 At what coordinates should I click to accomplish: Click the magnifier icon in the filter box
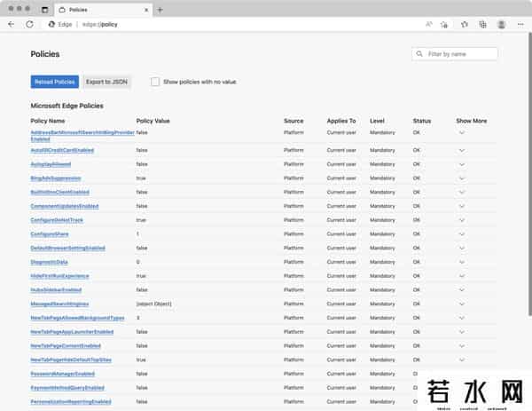419,54
